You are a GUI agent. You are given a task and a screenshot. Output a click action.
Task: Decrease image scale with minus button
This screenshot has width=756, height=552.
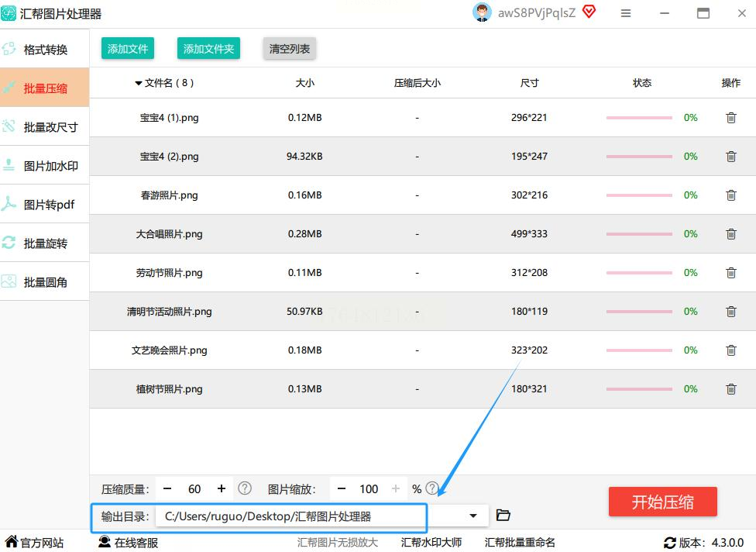[342, 488]
